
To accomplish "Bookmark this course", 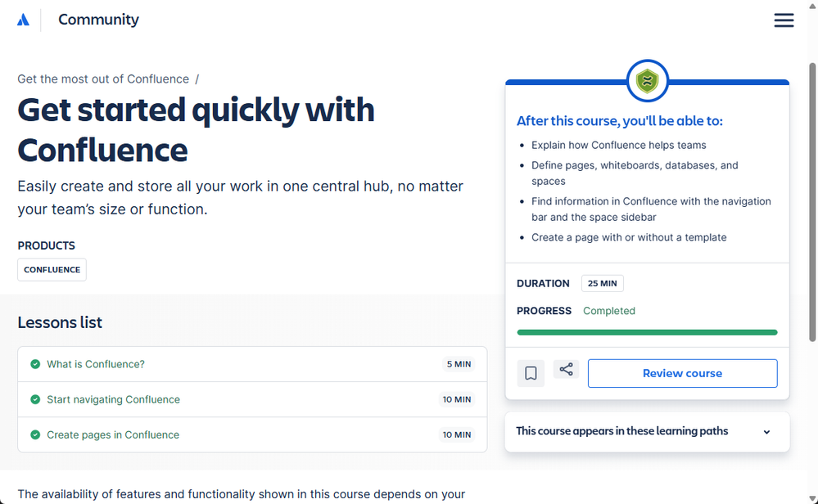I will [x=531, y=373].
